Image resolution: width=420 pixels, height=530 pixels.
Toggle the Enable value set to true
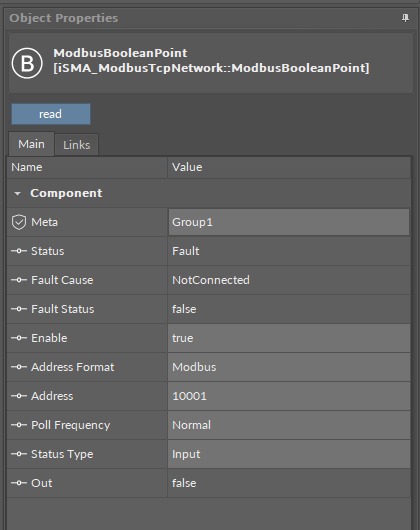click(x=289, y=338)
